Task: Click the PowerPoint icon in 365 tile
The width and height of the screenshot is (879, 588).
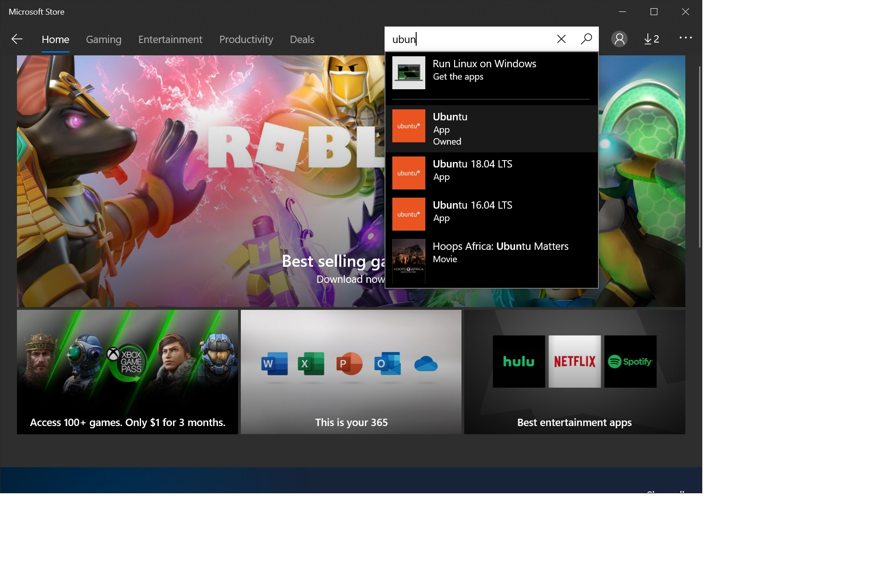Action: (349, 364)
